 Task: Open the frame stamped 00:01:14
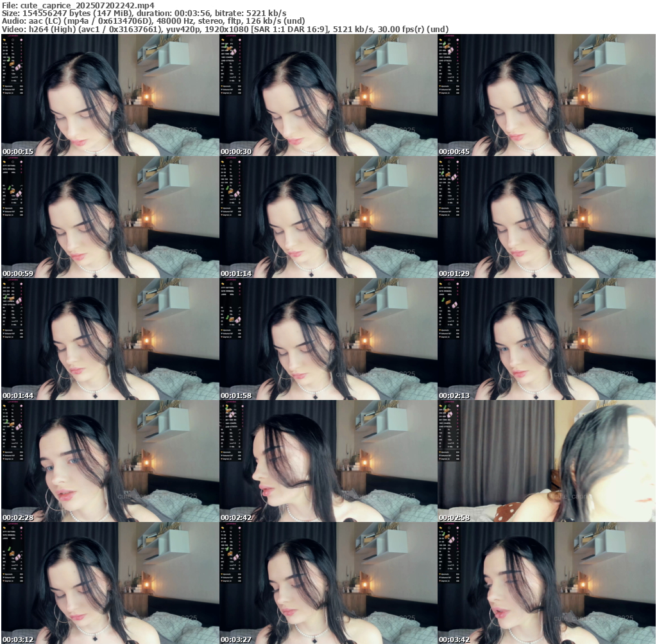pos(328,217)
